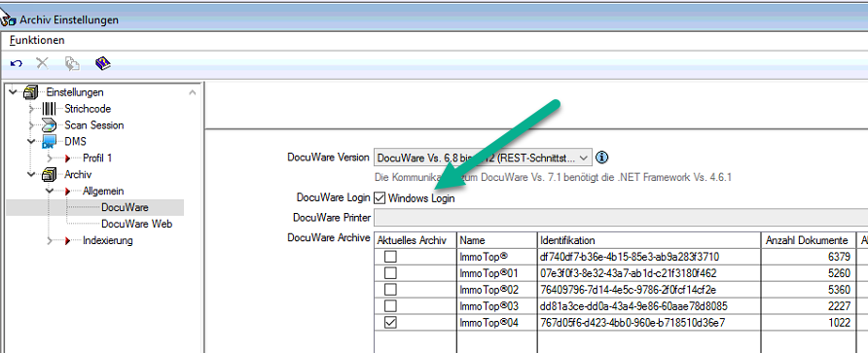Image resolution: width=868 pixels, height=353 pixels.
Task: Uncheck the Windows Login checkbox
Action: (x=380, y=198)
